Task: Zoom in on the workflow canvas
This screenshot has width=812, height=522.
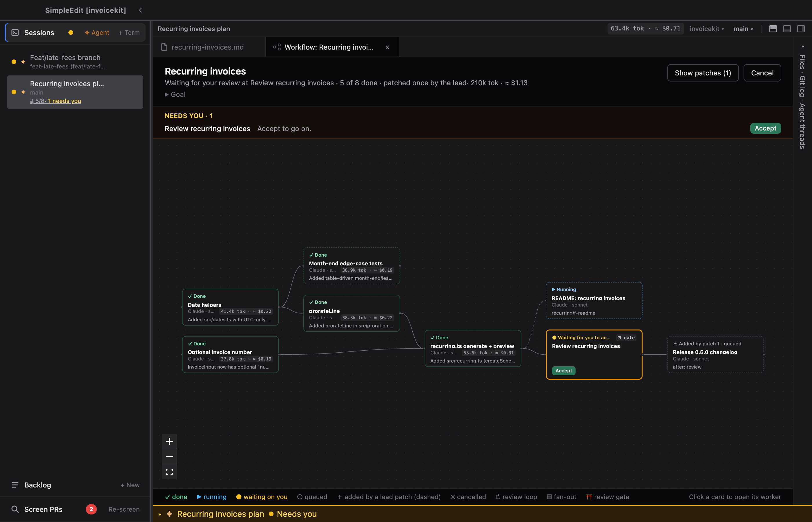Action: 169,441
